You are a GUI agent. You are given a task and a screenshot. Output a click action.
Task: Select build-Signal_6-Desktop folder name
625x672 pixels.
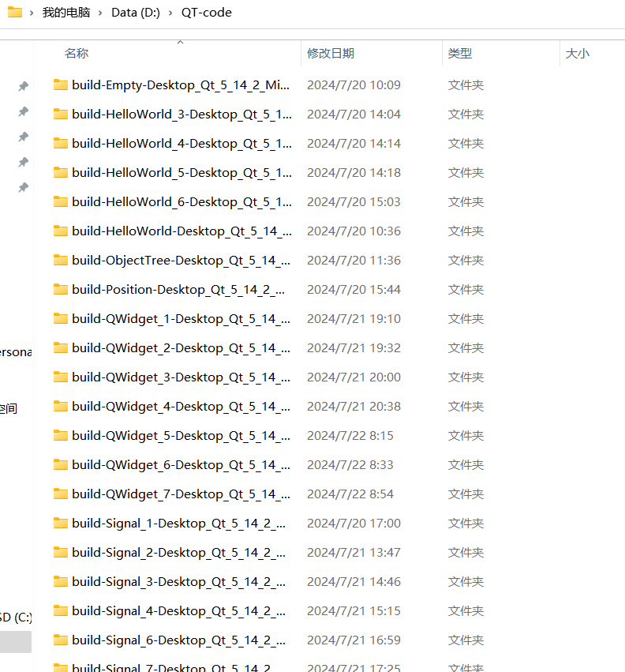[178, 640]
